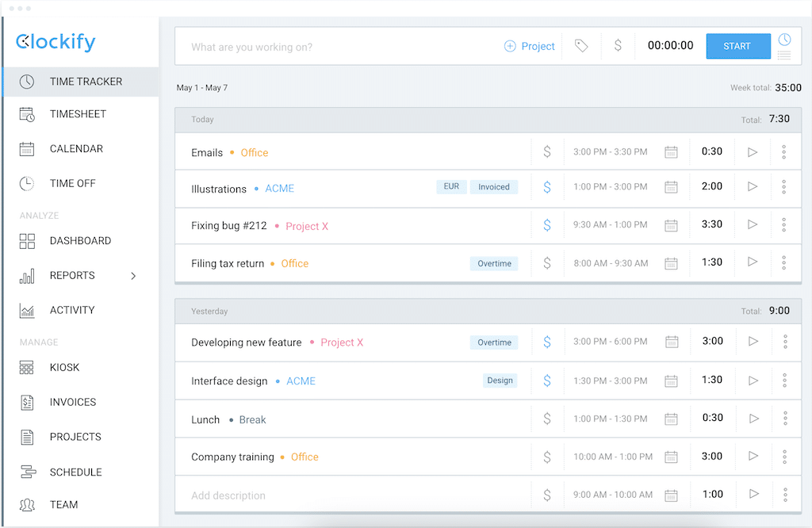Open more options for Interface design entry
This screenshot has height=528, width=812.
click(x=784, y=381)
